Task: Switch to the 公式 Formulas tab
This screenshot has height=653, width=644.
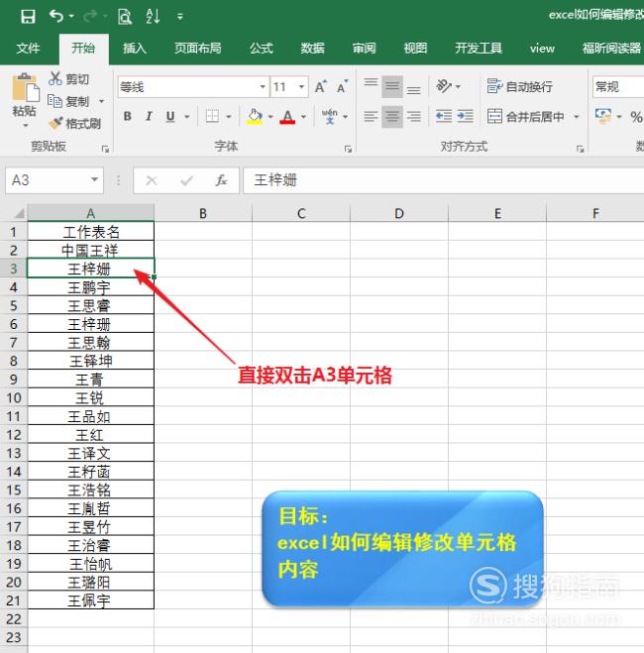Action: [x=262, y=49]
